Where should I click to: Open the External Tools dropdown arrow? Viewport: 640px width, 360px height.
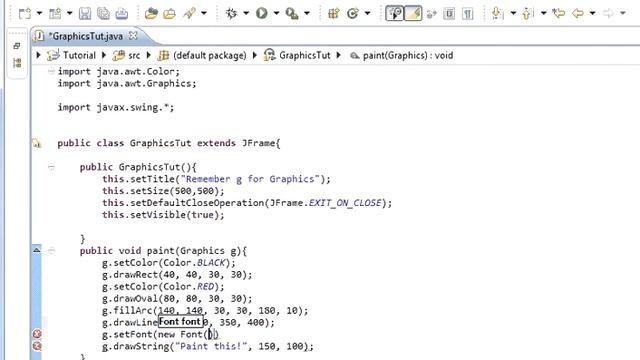tap(307, 13)
